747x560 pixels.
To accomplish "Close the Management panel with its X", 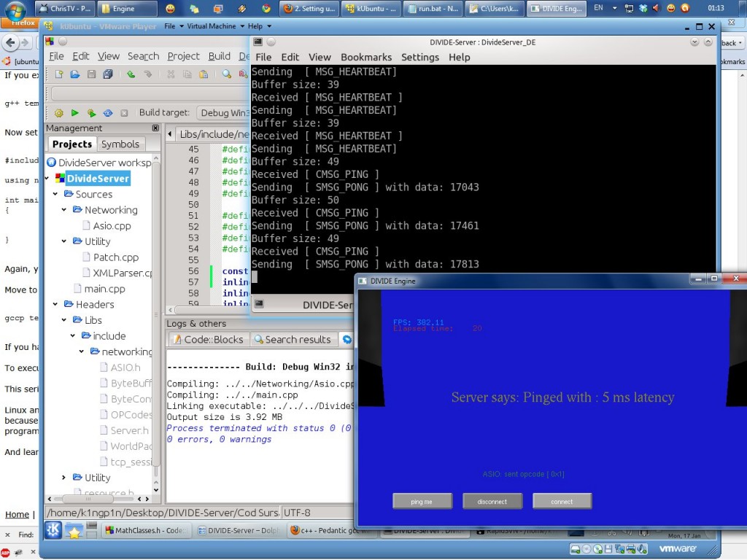I will pos(155,128).
